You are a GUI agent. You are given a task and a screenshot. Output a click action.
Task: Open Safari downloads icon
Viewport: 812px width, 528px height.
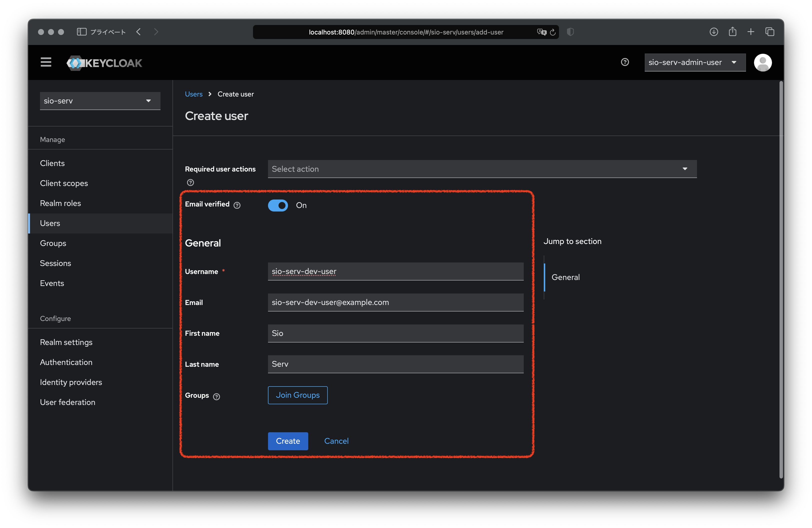point(714,32)
